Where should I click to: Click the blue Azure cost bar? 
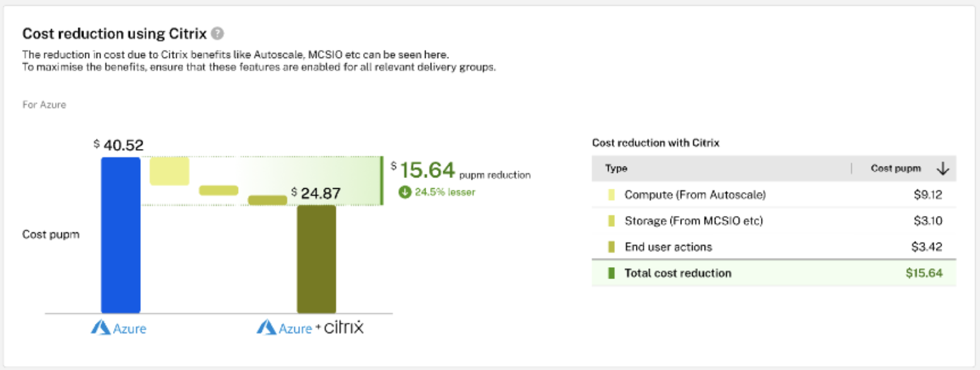pos(121,235)
